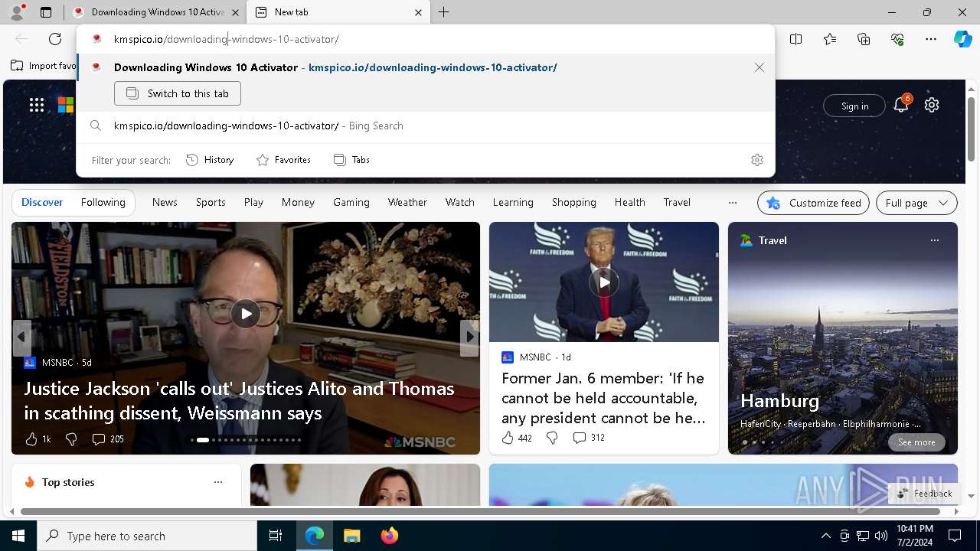980x551 pixels.
Task: Like the Former Jan. 6 member story
Action: point(517,438)
